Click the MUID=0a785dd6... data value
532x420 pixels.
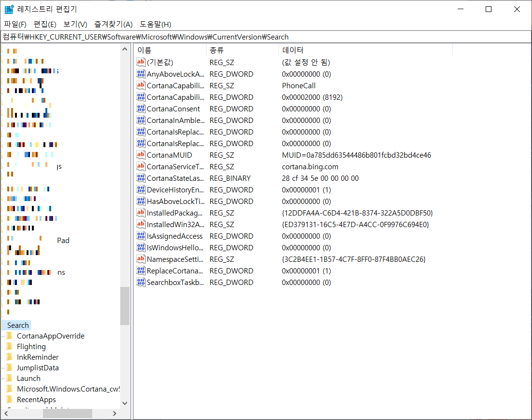(356, 155)
